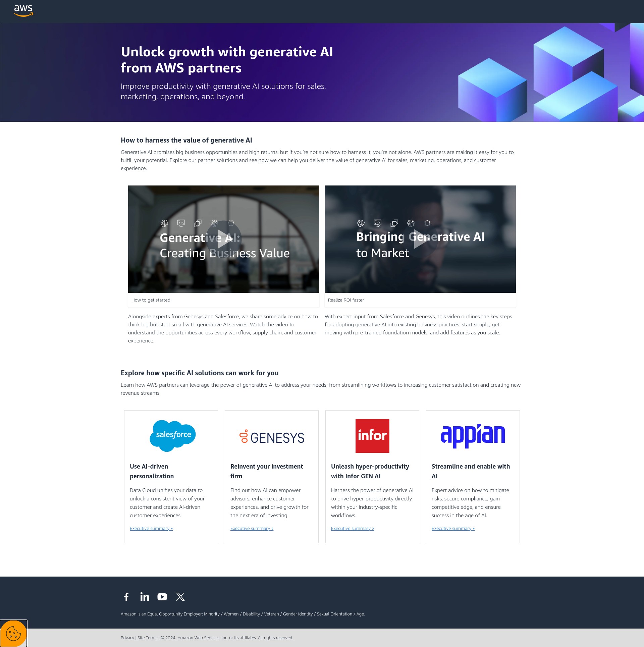Click 'Generative AI promises big business opportunities' intro paragraph
Screen dimensions: 644x647
click(317, 160)
